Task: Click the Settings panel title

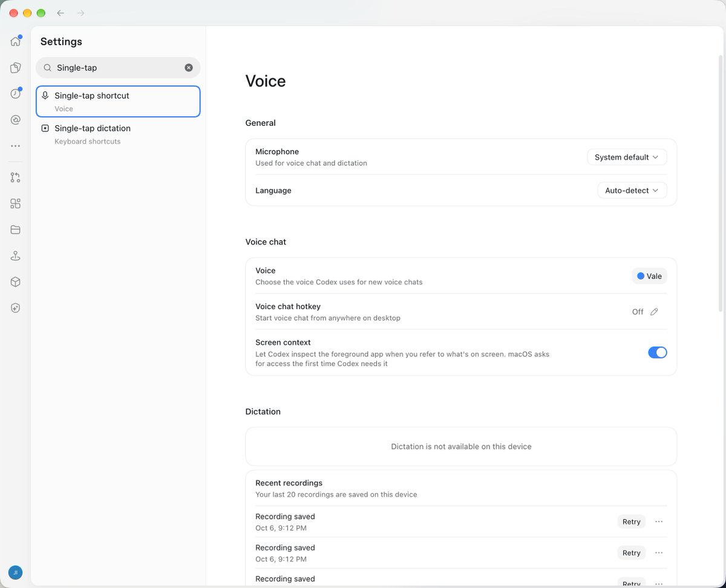Action: (61, 42)
